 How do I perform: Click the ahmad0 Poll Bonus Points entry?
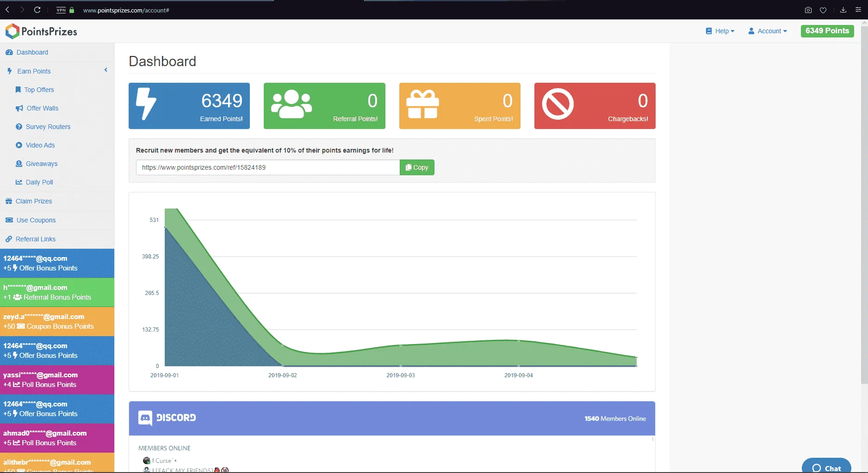pos(57,438)
